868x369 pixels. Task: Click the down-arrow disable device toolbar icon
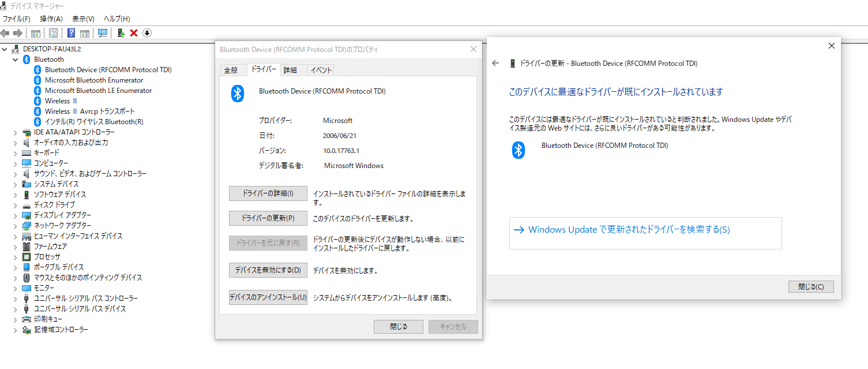[x=147, y=33]
